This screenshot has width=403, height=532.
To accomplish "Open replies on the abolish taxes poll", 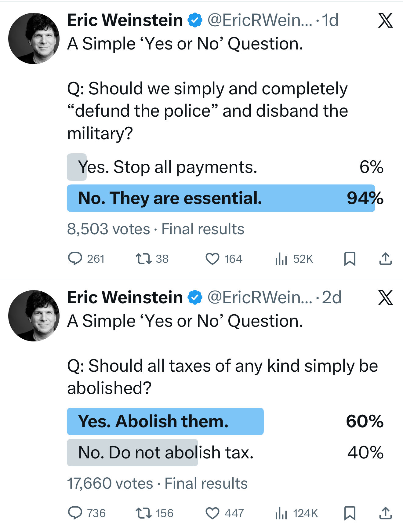I will [75, 513].
